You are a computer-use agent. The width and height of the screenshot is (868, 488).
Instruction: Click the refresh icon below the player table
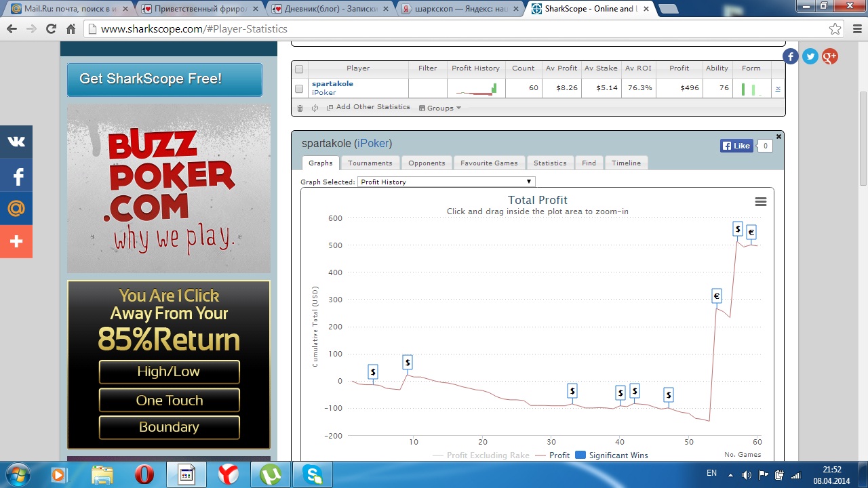(x=315, y=108)
